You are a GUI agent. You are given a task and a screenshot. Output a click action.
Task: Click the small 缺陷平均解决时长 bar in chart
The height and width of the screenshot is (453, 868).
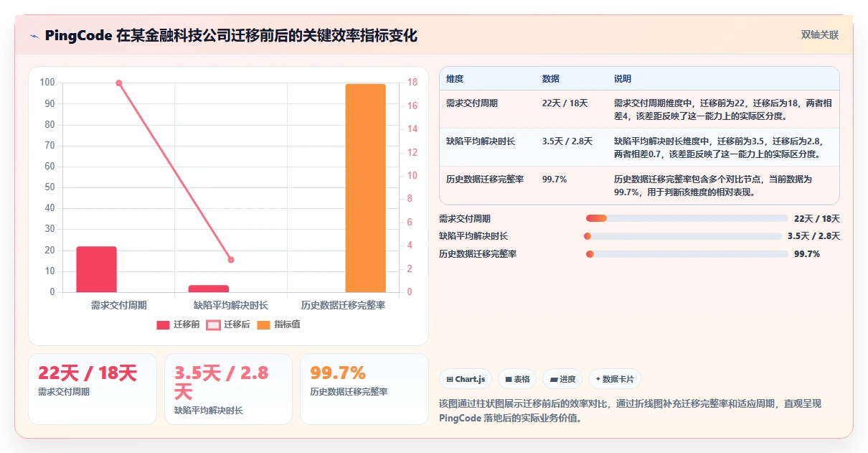point(209,289)
